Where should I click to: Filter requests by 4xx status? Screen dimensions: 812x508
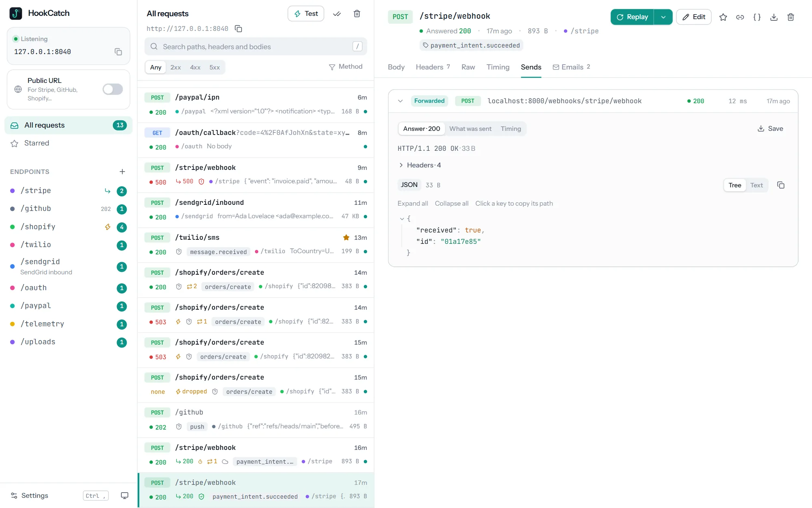195,67
